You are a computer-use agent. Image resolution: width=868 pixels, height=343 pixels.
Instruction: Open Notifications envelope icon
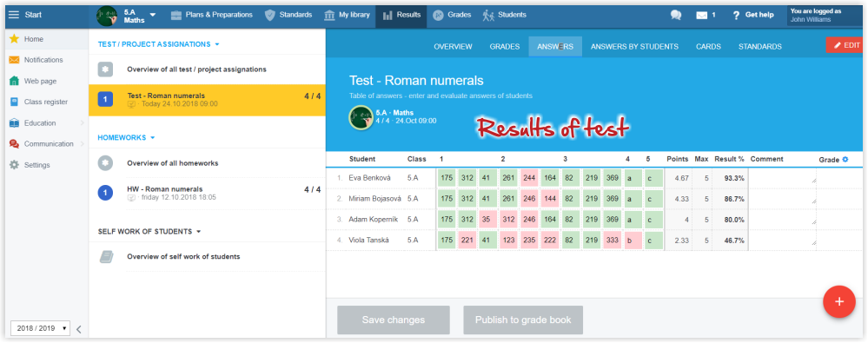coord(15,60)
